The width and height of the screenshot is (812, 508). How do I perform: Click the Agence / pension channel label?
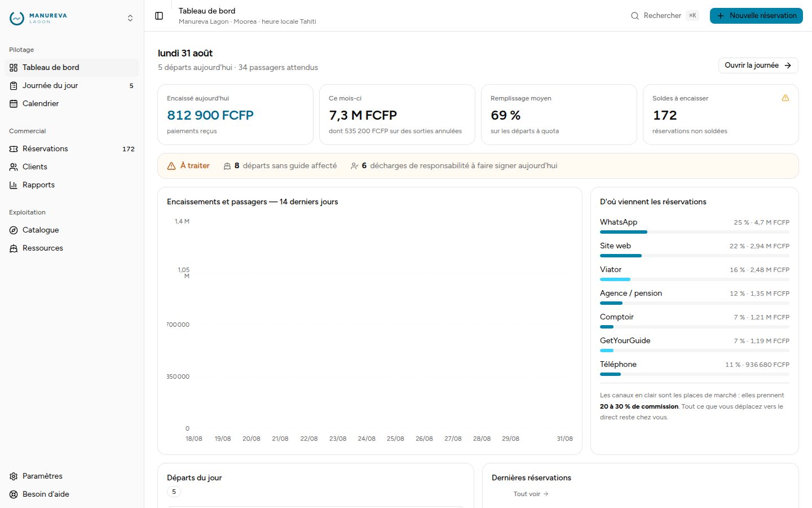tap(631, 294)
